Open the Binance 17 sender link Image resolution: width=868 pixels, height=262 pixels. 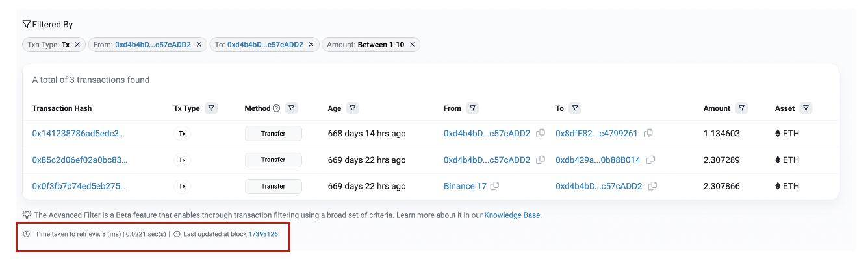click(465, 186)
